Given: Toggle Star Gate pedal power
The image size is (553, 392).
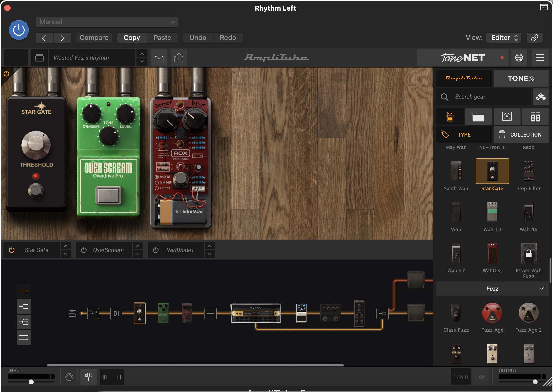Looking at the screenshot, I should [12, 250].
